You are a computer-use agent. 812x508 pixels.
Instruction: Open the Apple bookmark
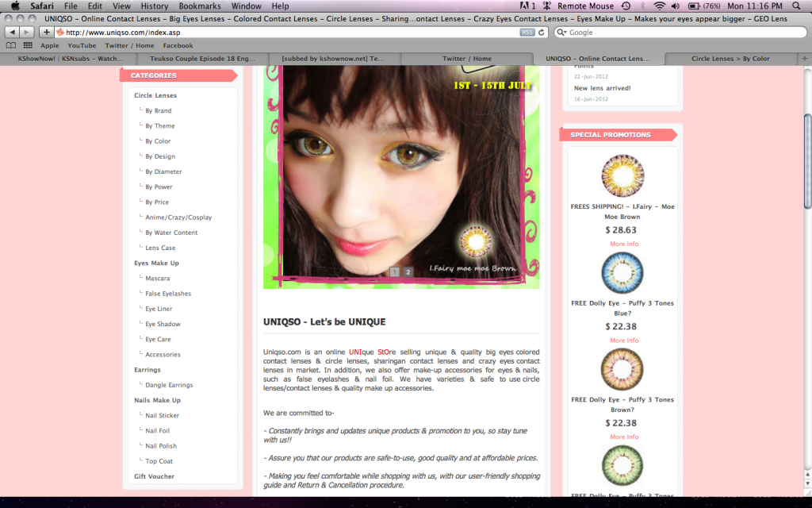click(x=50, y=45)
